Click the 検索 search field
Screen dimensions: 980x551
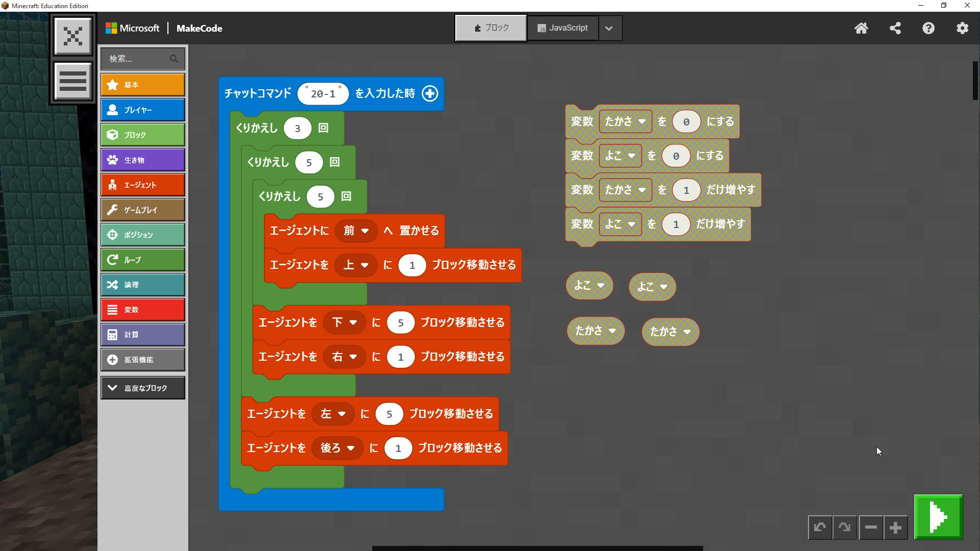tap(138, 59)
